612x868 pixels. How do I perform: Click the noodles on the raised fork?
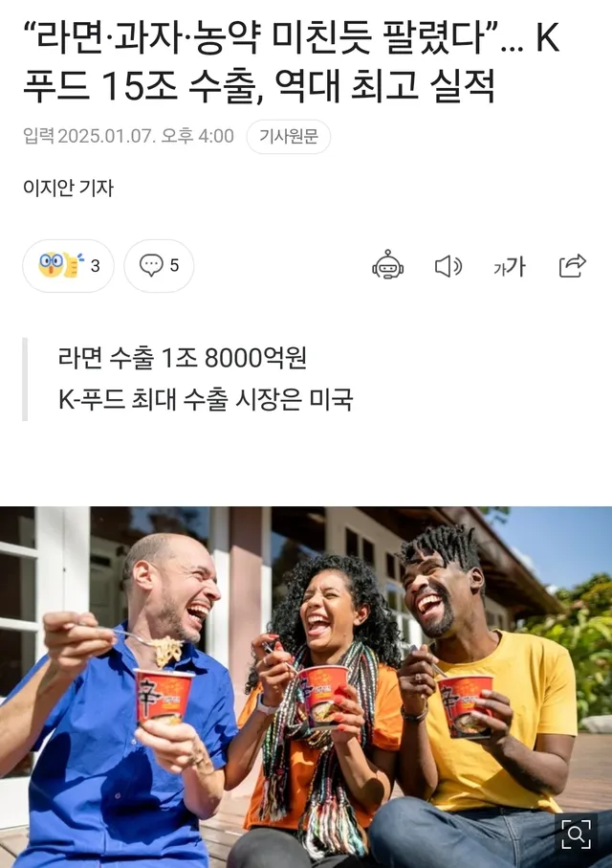click(x=168, y=651)
